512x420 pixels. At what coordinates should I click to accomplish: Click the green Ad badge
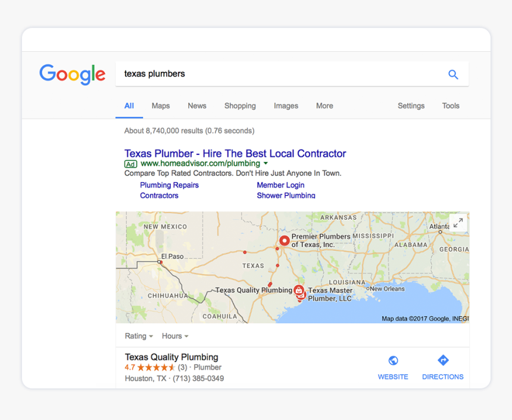pyautogui.click(x=130, y=163)
